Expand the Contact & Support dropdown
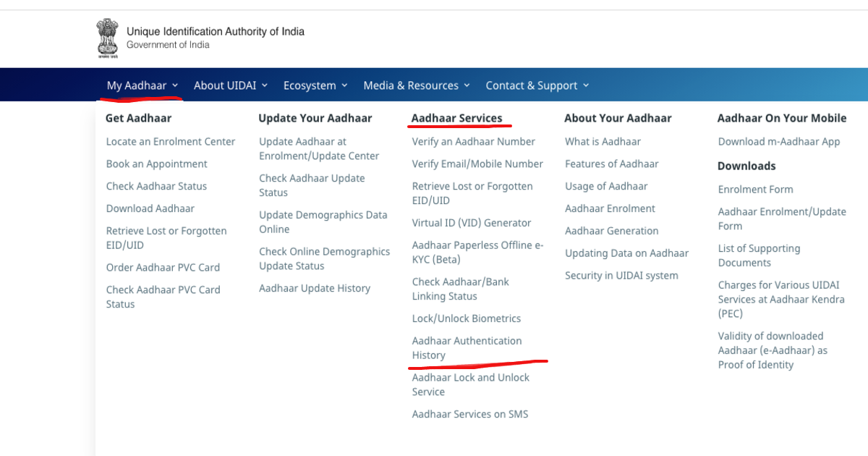The image size is (868, 456). [x=532, y=85]
